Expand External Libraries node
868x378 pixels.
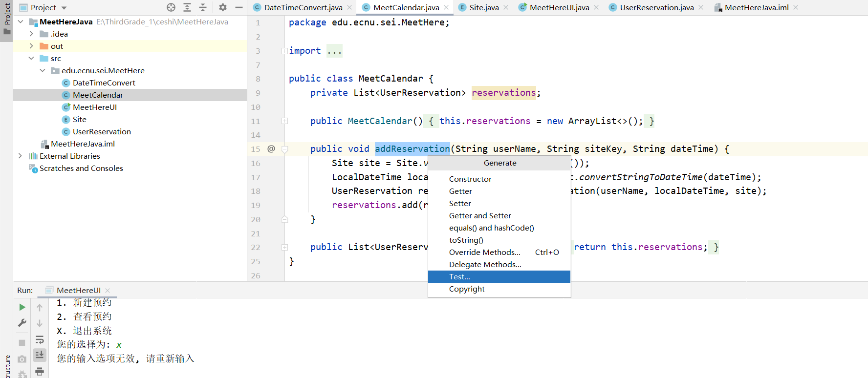tap(20, 156)
